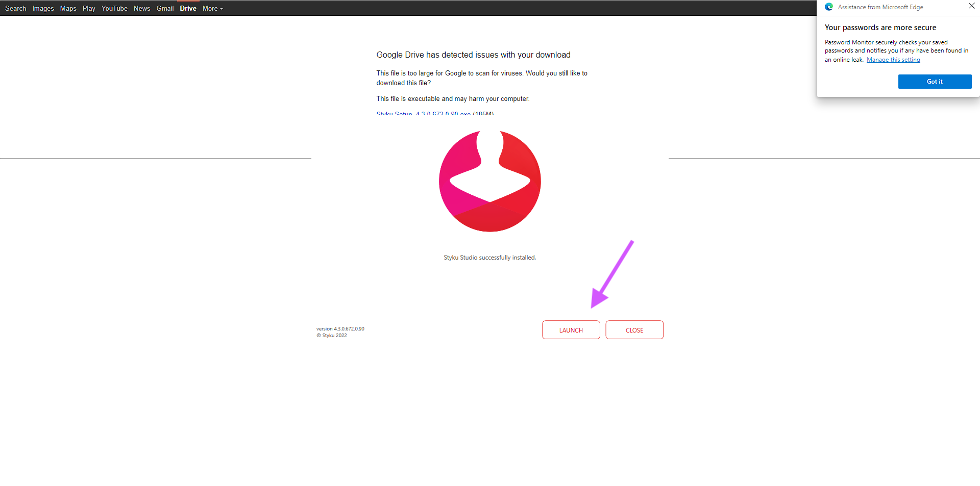
Task: Open Maps from the top navigation
Action: [68, 8]
